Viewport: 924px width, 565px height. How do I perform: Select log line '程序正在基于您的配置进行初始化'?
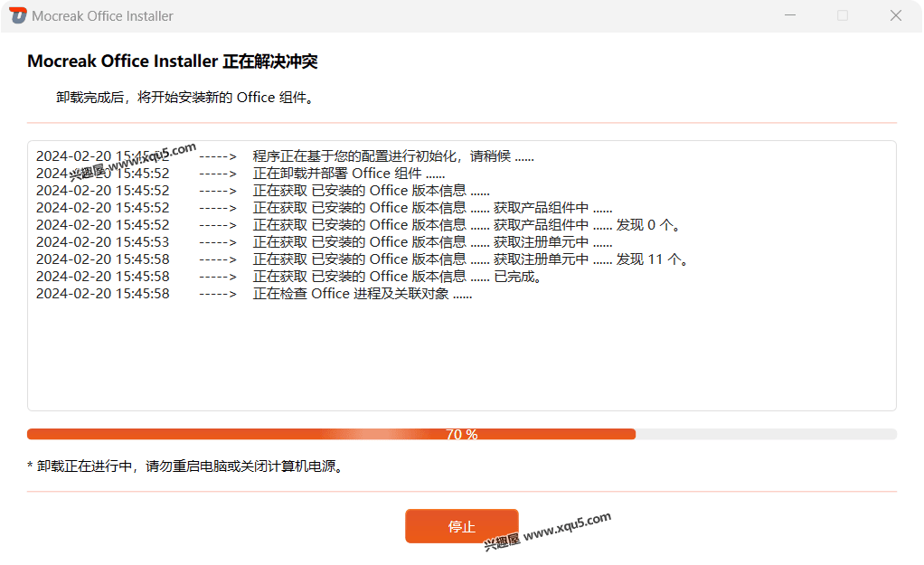click(x=285, y=156)
